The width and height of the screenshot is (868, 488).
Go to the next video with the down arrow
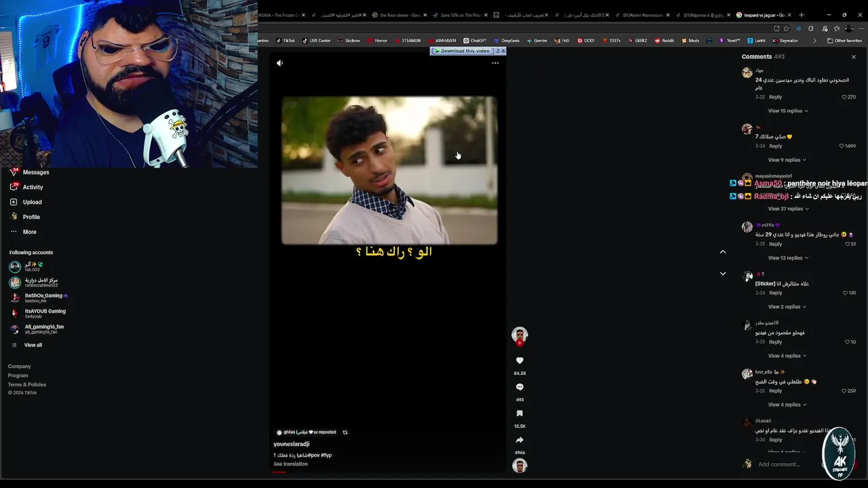click(723, 274)
